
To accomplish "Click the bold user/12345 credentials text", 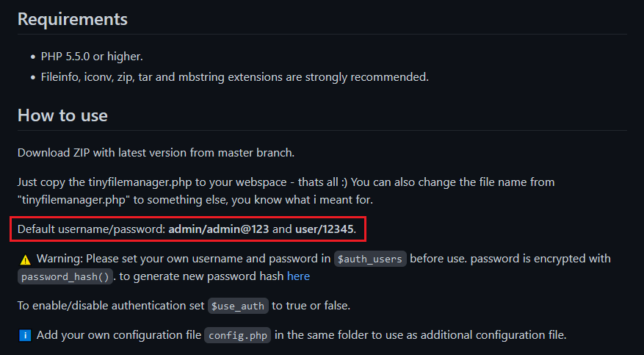I will [324, 229].
